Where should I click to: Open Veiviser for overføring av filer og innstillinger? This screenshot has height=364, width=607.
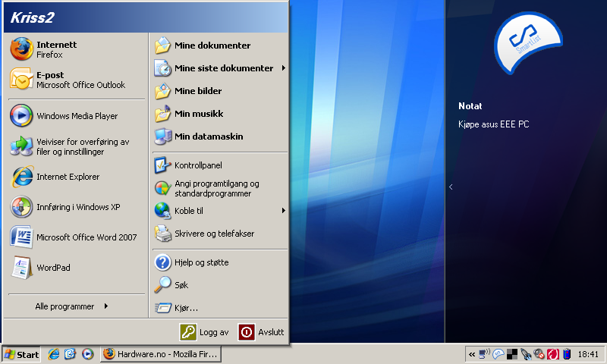pyautogui.click(x=77, y=146)
